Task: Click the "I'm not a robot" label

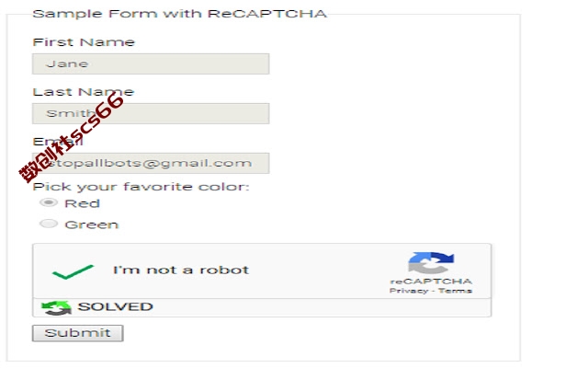Action: tap(181, 270)
